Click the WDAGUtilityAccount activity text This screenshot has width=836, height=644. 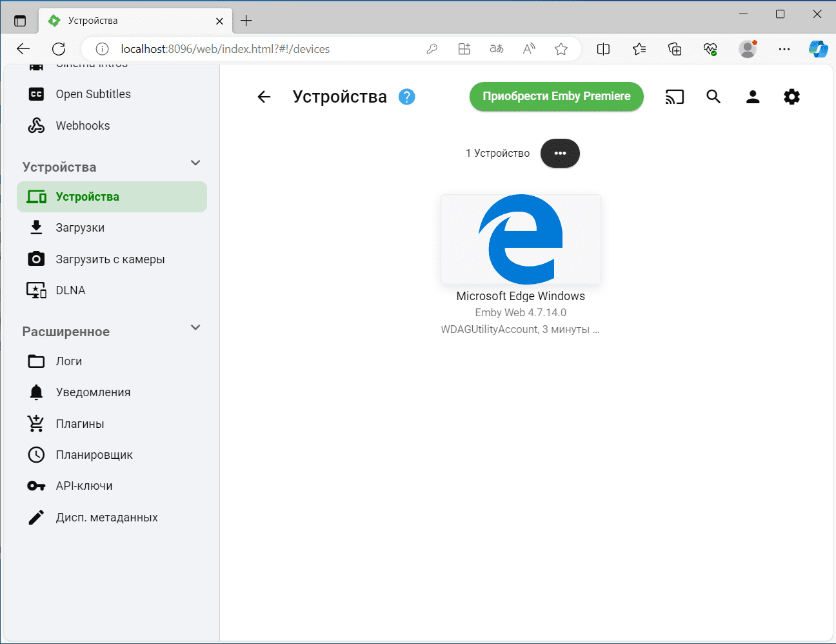click(x=521, y=329)
